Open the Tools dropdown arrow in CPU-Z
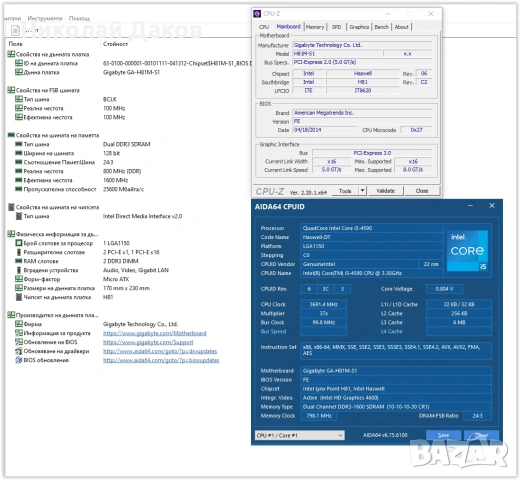 tap(362, 191)
